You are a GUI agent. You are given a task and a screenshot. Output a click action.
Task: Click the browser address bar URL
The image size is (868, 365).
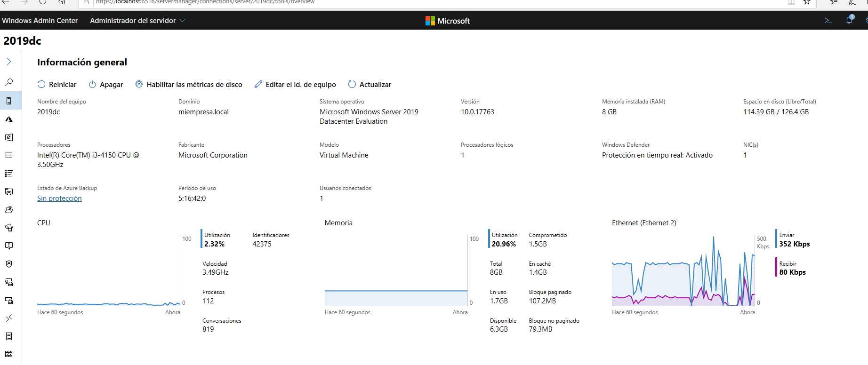205,2
